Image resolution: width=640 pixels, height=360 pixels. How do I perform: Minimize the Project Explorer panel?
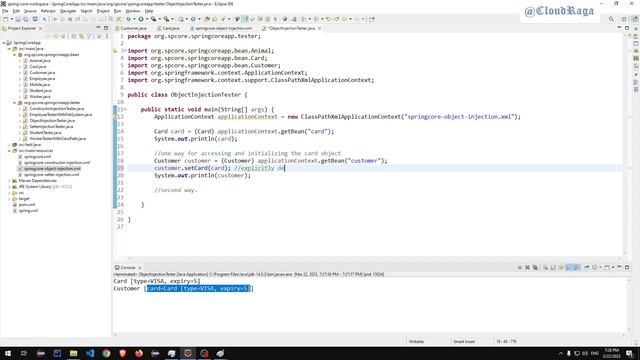98,28
